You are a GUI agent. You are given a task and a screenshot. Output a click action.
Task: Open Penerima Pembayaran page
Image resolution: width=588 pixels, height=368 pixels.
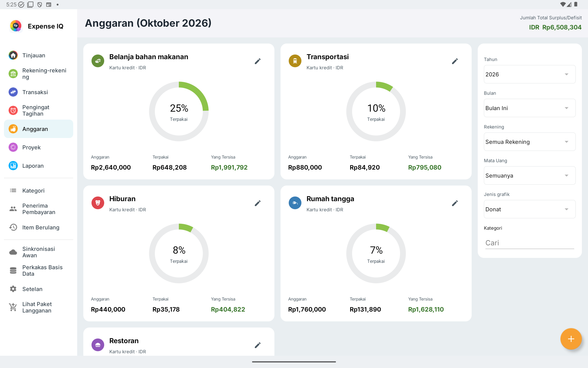pos(39,209)
